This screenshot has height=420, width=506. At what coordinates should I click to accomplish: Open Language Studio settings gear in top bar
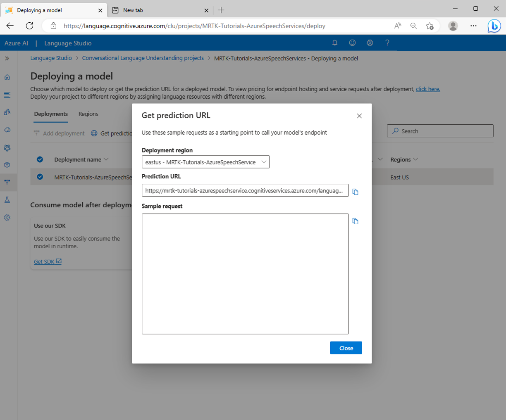[370, 43]
